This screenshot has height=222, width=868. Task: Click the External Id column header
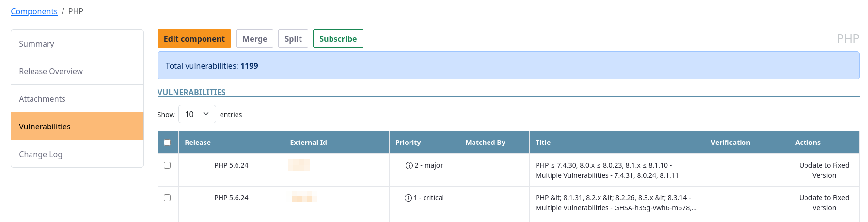click(x=308, y=143)
